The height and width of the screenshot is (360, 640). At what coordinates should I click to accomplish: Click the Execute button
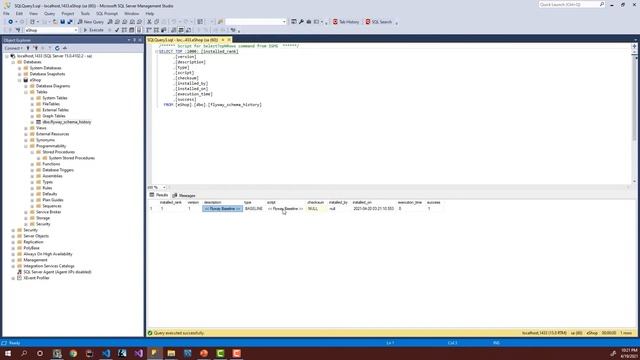93,30
